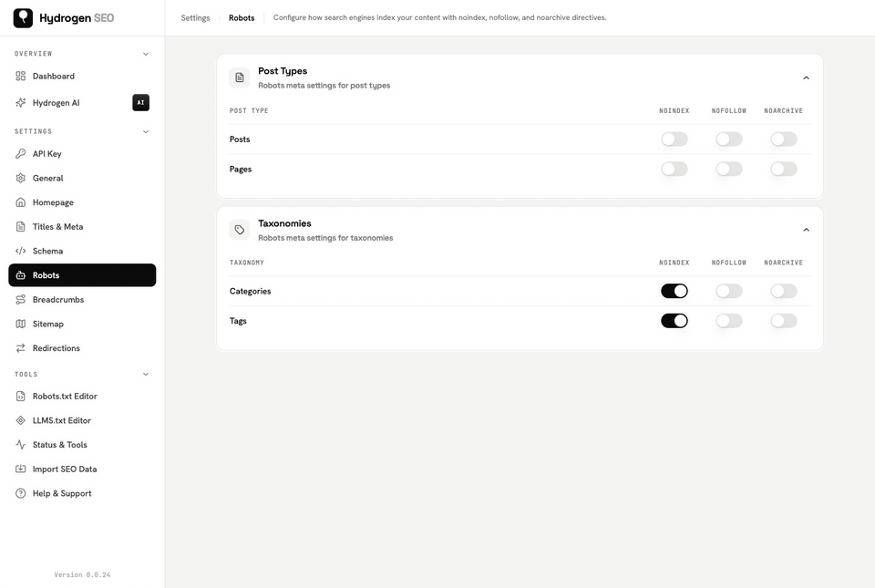Disable noindex for Categories
The width and height of the screenshot is (875, 588).
pyautogui.click(x=674, y=291)
